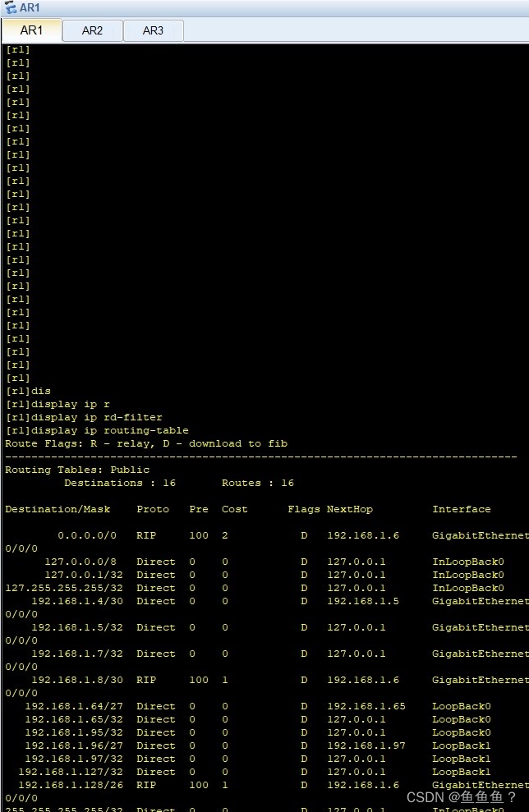This screenshot has width=529, height=812.
Task: Click the 'Routing Tables: Public' line
Action: [x=77, y=470]
